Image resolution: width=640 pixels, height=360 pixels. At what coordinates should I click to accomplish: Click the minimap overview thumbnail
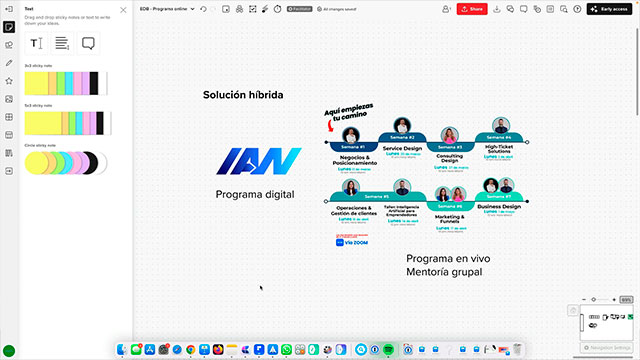(x=607, y=322)
